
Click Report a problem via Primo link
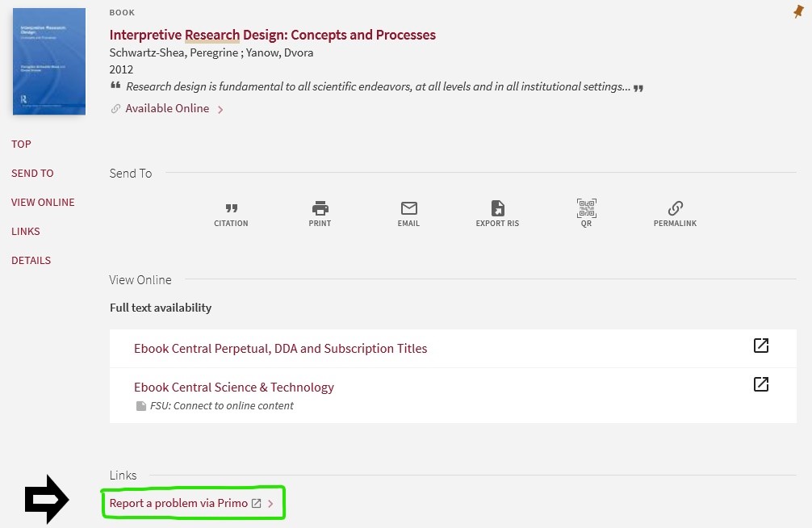click(x=178, y=503)
